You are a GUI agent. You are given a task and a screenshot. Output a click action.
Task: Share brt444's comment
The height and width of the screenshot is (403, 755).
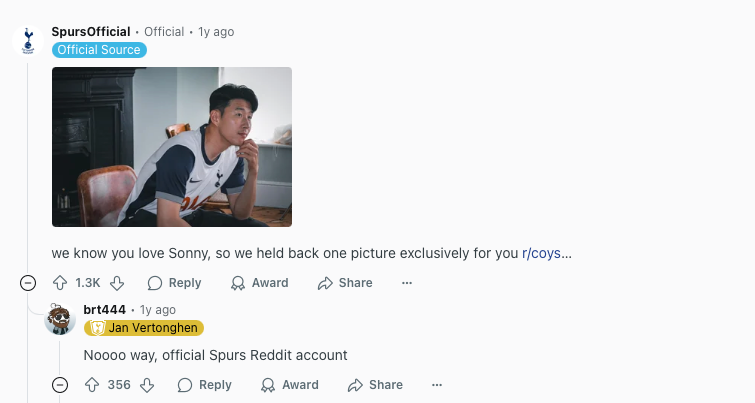point(376,385)
